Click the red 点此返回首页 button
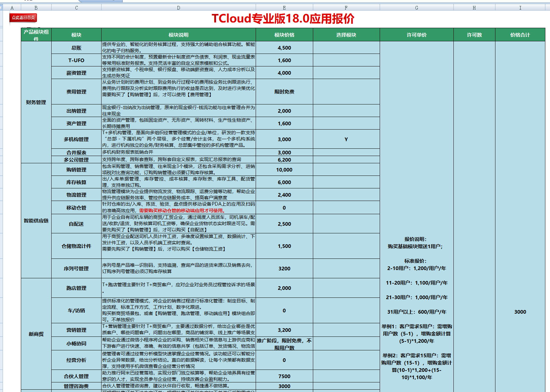Screen dimensions: 550x392 [23, 18]
